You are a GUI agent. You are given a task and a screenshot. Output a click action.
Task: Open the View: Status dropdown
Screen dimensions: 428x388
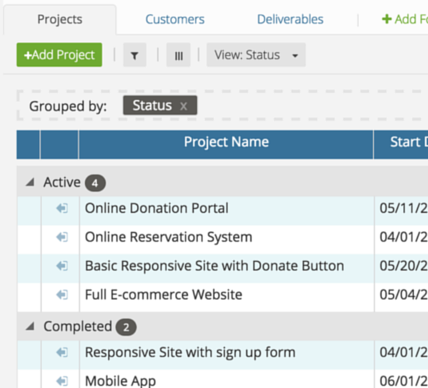tap(256, 55)
